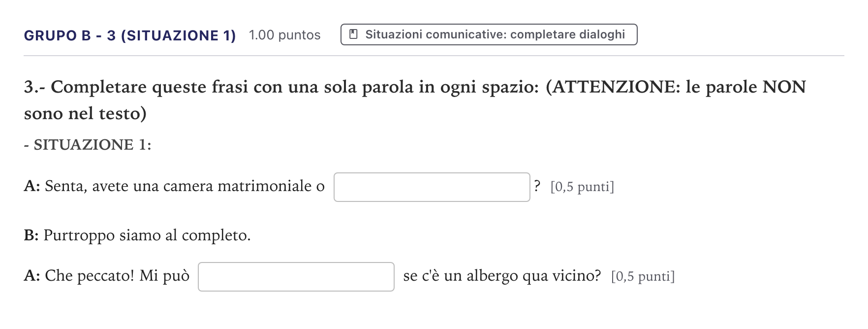Screen dimensions: 868x329
Task: Click the 'A:' speaker label in the first line
Action: [x=32, y=186]
